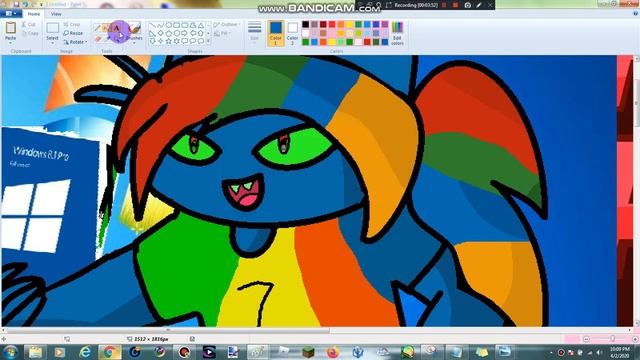Open the Windows Start orb
This screenshot has width=640, height=360.
pos(10,351)
